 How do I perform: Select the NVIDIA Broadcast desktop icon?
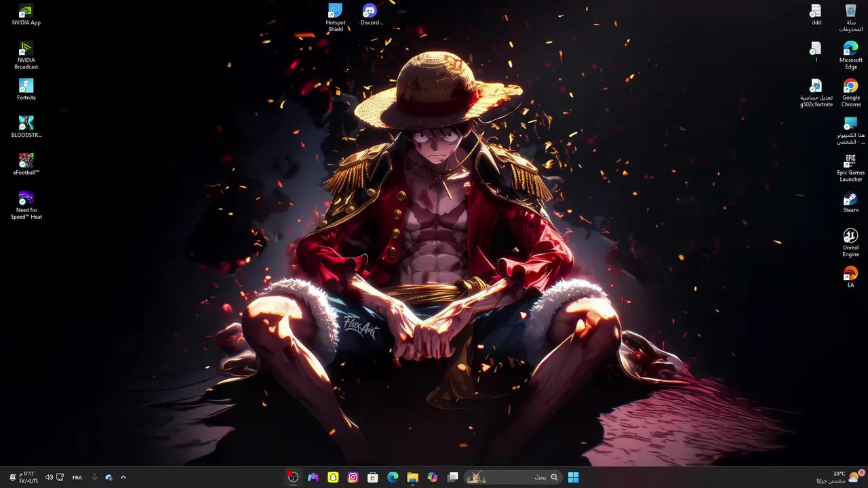click(x=26, y=56)
